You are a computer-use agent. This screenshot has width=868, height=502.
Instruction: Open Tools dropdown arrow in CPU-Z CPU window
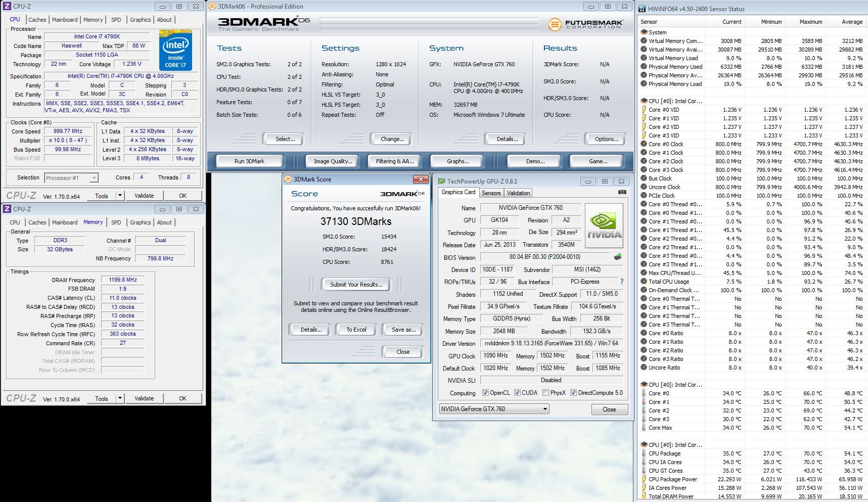click(x=120, y=196)
